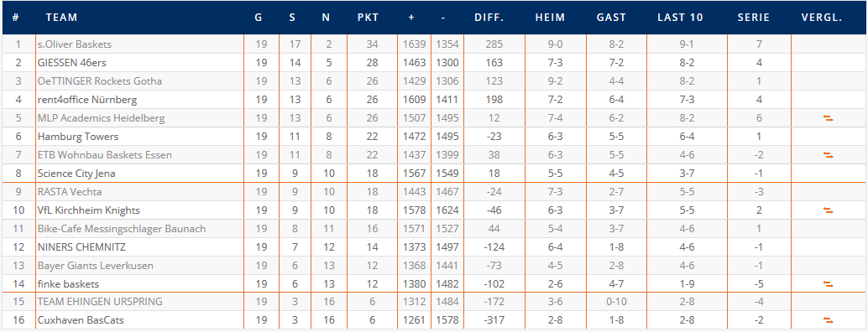Click the VERGL. column header
This screenshot has height=332, width=868.
[822, 17]
